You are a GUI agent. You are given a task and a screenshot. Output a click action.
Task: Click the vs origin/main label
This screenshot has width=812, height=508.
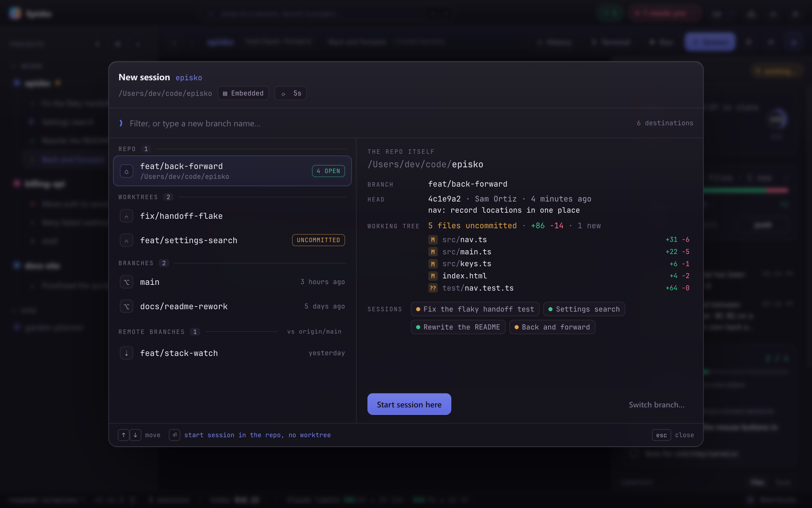pos(314,332)
